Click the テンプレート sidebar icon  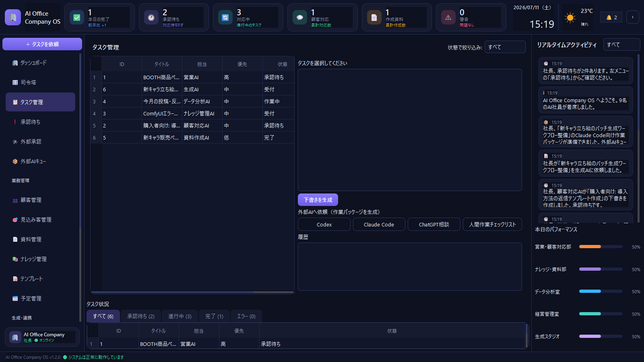(15, 279)
